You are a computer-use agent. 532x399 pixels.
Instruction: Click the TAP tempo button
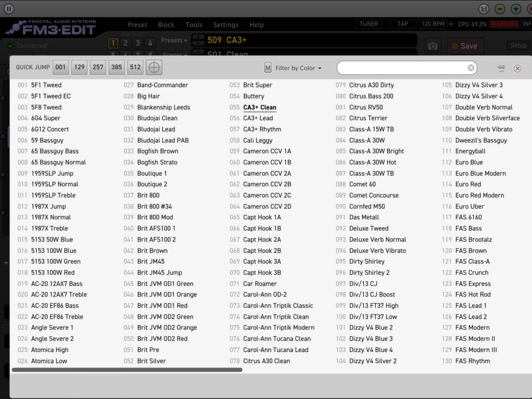pos(403,24)
